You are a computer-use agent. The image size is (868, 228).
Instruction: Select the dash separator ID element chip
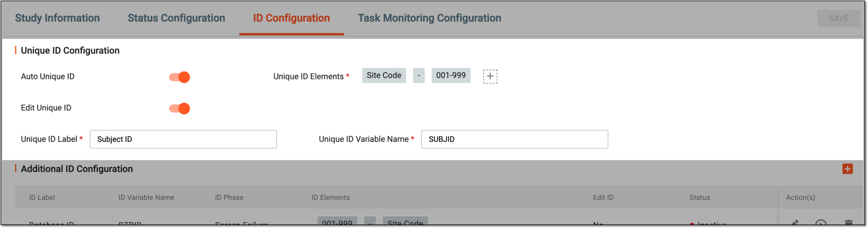click(419, 76)
